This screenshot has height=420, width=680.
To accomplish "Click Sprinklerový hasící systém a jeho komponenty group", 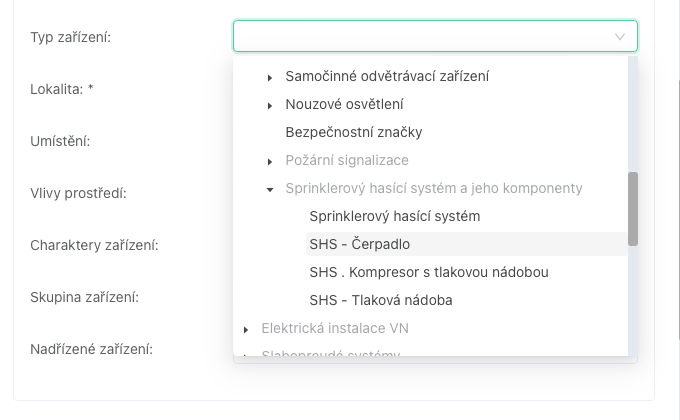I will coord(434,188).
